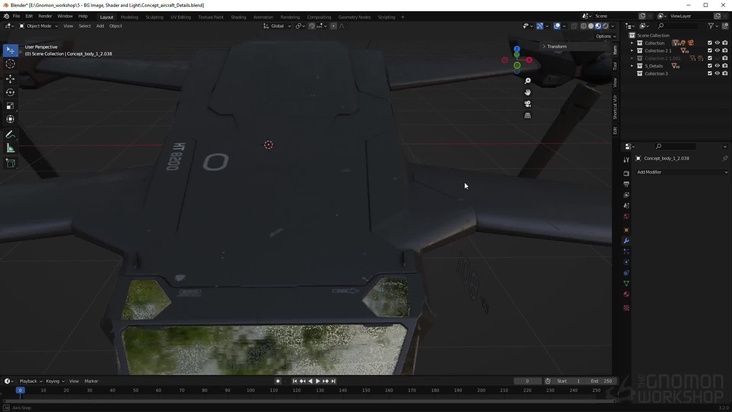Toggle visibility of Collection 2.1
This screenshot has height=412, width=732.
pos(717,51)
